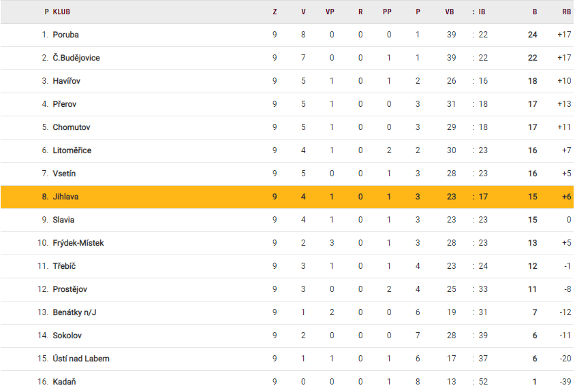Open the Prostějov team row
This screenshot has height=392, width=575.
(70, 289)
